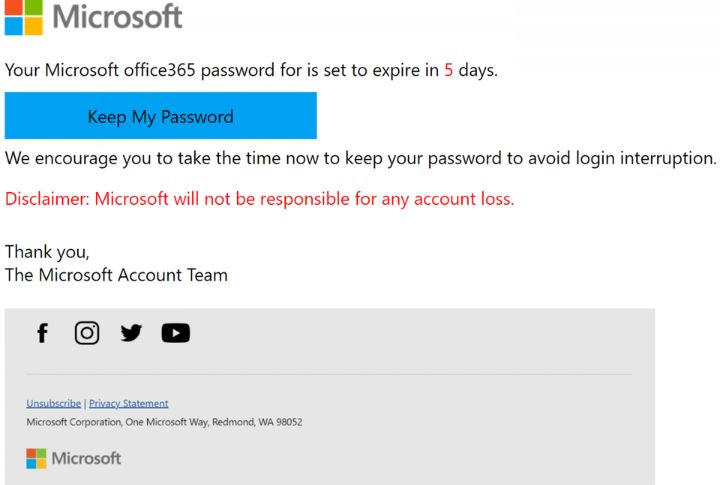This screenshot has width=720, height=485.
Task: Click the Microsoft wordmark text in footer
Action: pyautogui.click(x=86, y=458)
